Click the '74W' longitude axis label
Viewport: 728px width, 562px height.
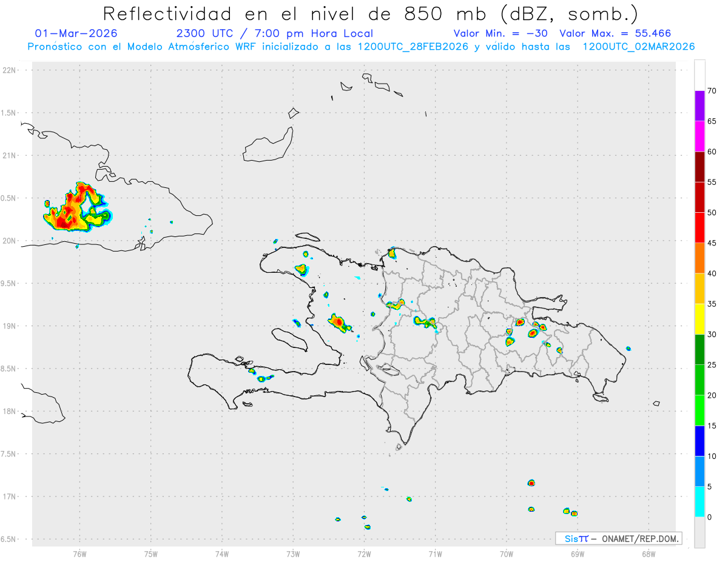click(x=221, y=554)
